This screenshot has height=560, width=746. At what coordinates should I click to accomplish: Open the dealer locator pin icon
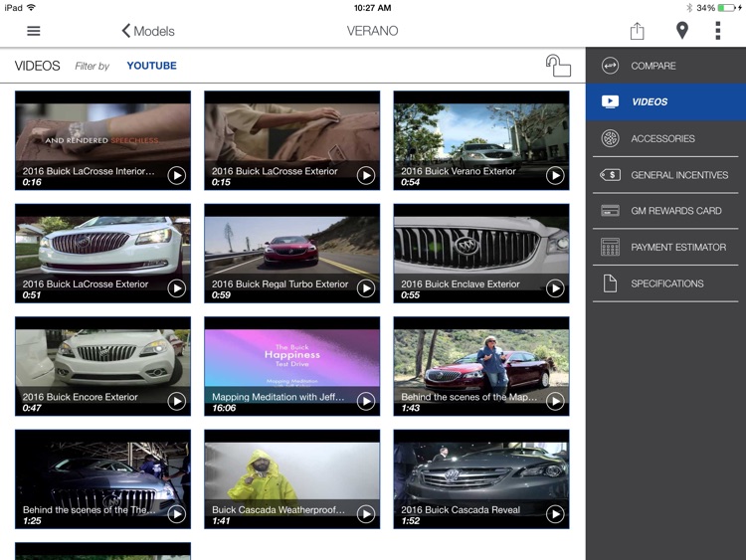click(682, 31)
